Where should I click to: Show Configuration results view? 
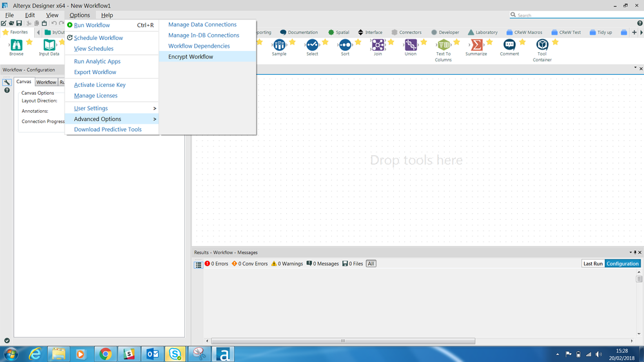(623, 263)
